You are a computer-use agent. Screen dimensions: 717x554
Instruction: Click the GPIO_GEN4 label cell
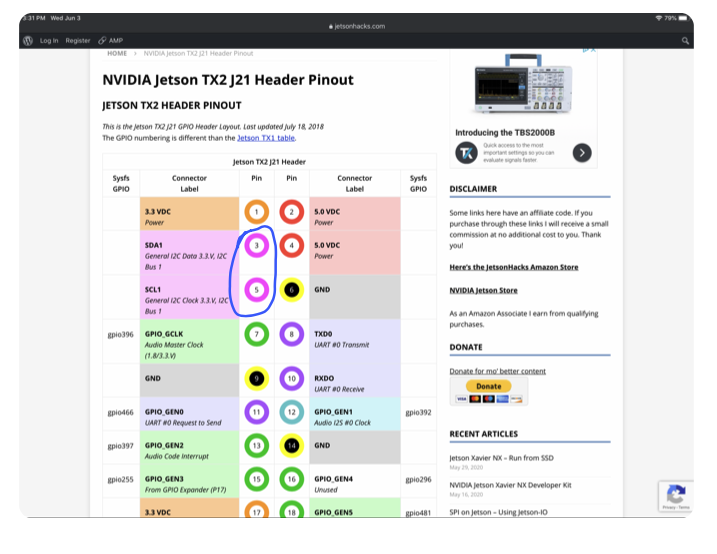(x=355, y=481)
